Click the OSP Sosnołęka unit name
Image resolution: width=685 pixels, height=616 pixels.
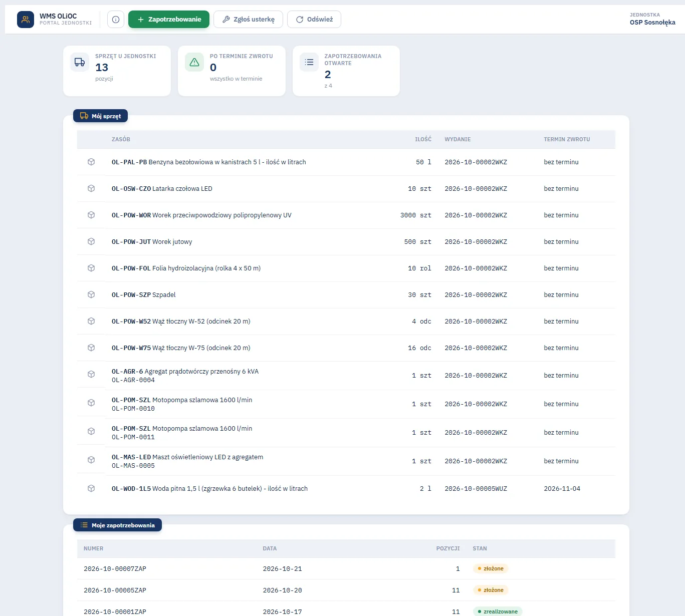(652, 23)
